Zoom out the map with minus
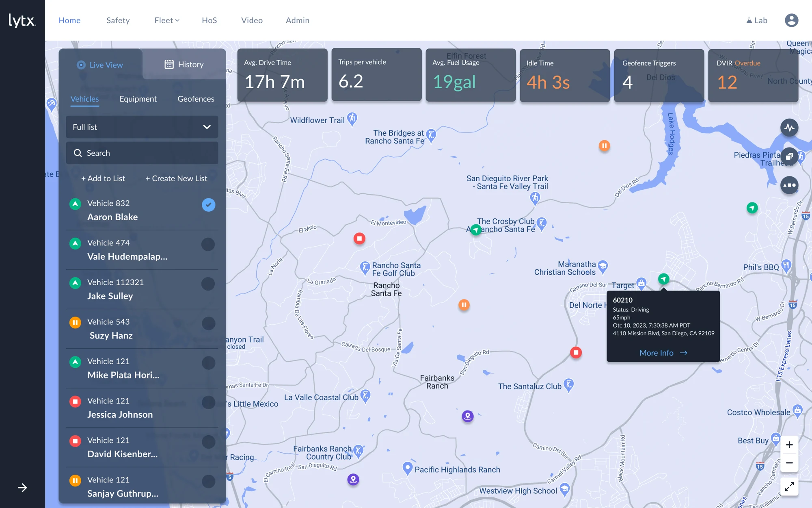Image resolution: width=812 pixels, height=508 pixels. (789, 463)
